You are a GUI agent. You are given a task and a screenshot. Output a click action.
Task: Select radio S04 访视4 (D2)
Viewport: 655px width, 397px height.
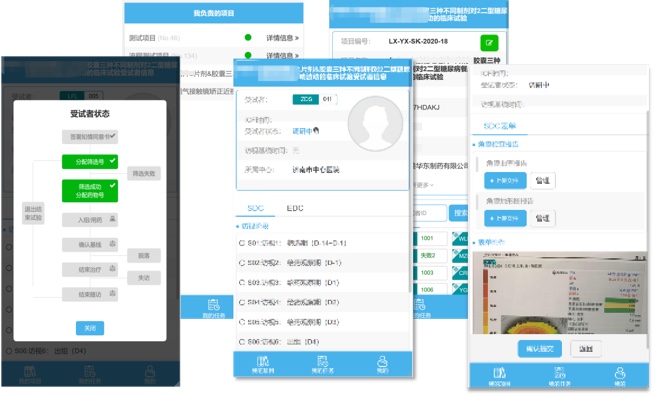coord(241,302)
